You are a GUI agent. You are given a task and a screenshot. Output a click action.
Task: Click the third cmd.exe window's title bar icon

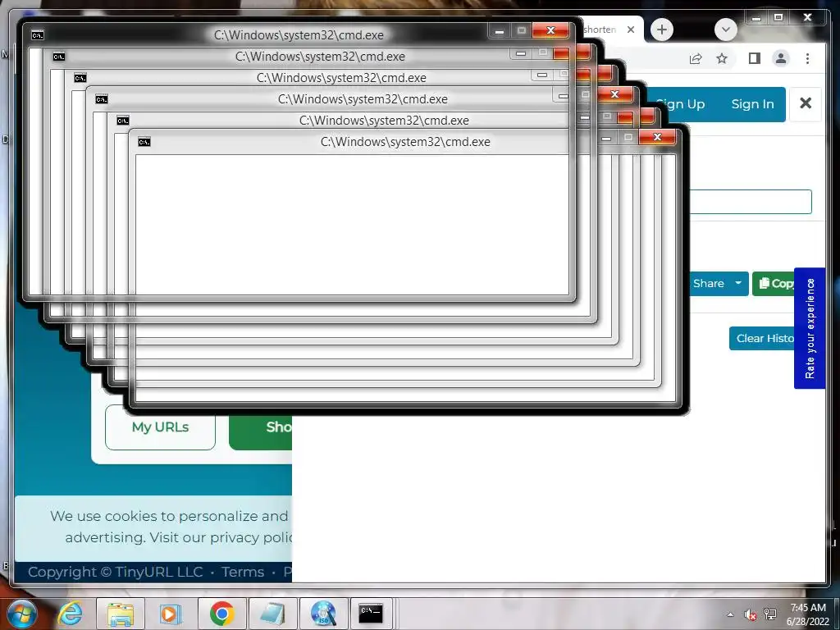coord(80,78)
